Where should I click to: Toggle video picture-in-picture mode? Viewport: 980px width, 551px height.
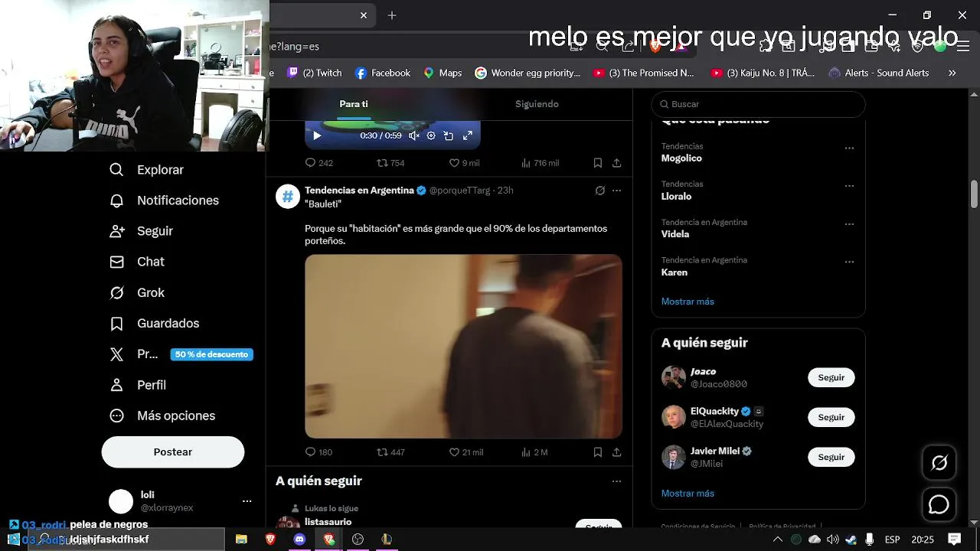pyautogui.click(x=449, y=135)
